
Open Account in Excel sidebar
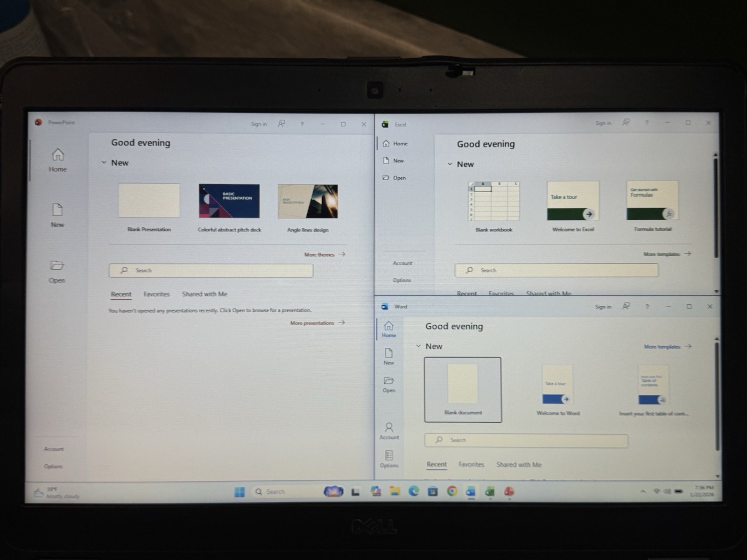pos(402,263)
